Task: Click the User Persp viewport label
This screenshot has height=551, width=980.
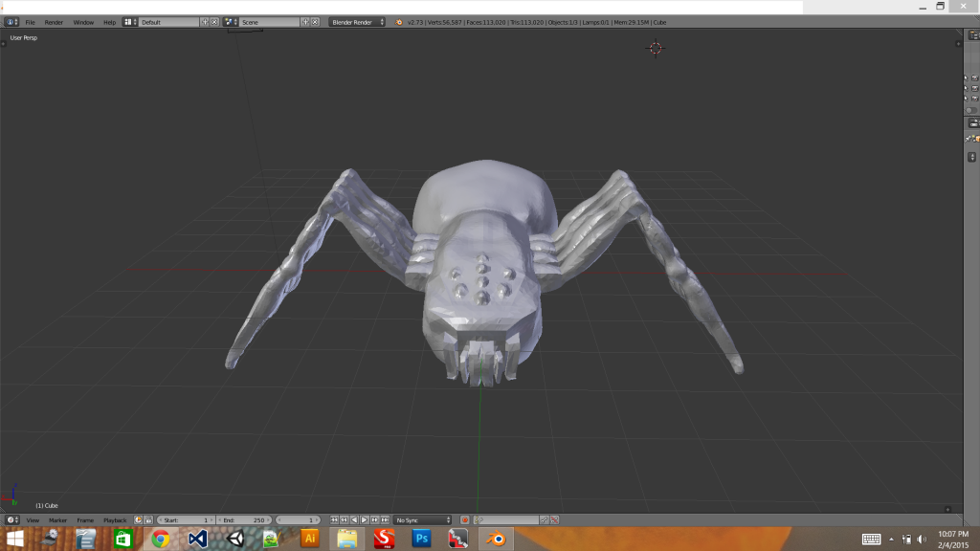Action: click(24, 37)
